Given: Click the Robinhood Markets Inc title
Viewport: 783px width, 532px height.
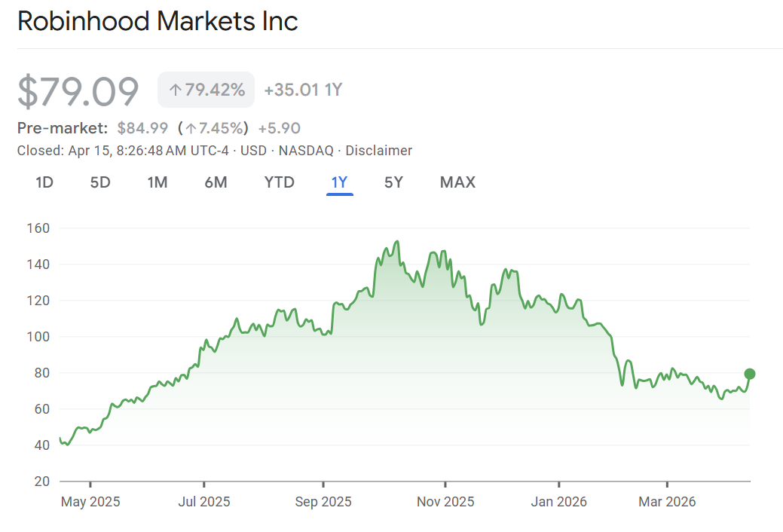Looking at the screenshot, I should tap(158, 21).
